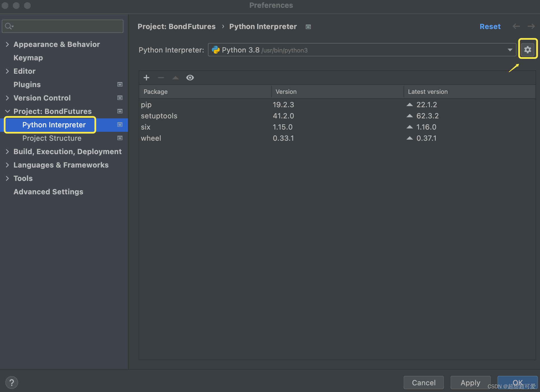The height and width of the screenshot is (392, 540).
Task: Sort by the Package column header
Action: pyautogui.click(x=205, y=92)
